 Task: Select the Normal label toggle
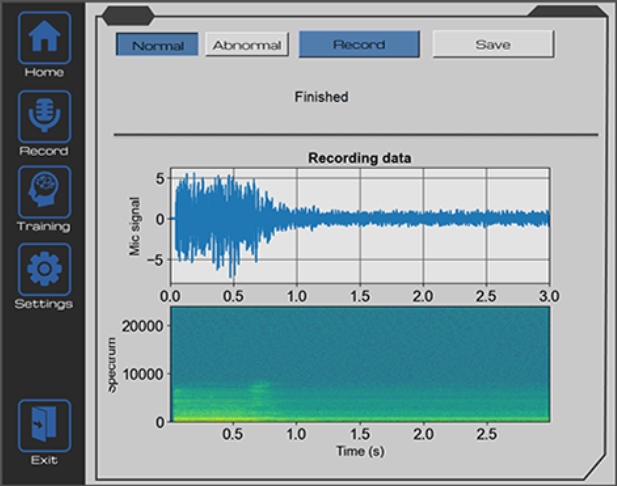[157, 45]
